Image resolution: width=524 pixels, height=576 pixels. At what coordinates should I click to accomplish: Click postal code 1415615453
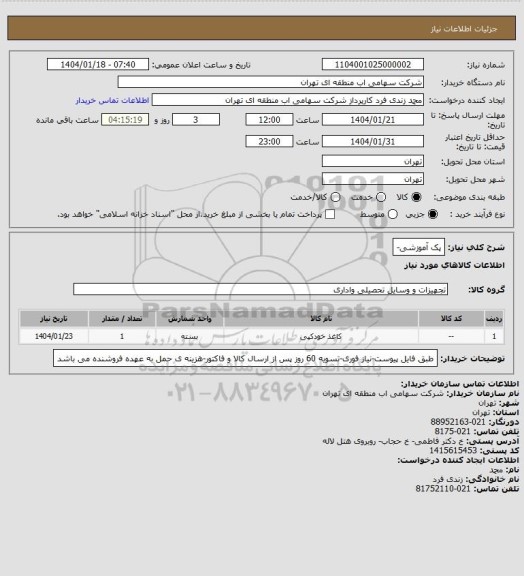pos(453,450)
